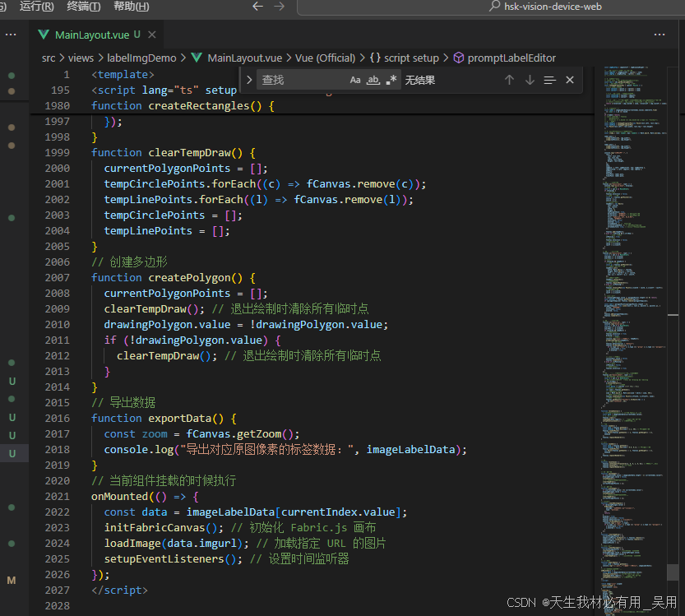The height and width of the screenshot is (616, 685).
Task: Click the Vue icon on MainLayout.vue tab
Action: [x=44, y=35]
